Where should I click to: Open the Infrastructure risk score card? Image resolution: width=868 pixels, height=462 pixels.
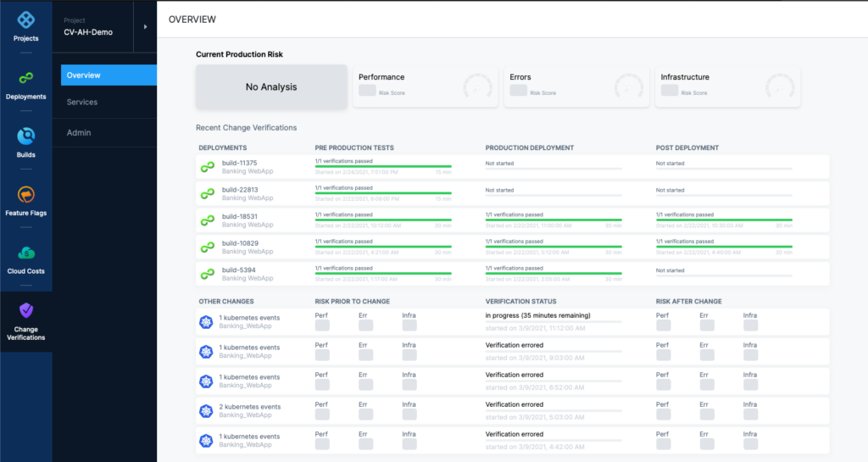coord(727,86)
